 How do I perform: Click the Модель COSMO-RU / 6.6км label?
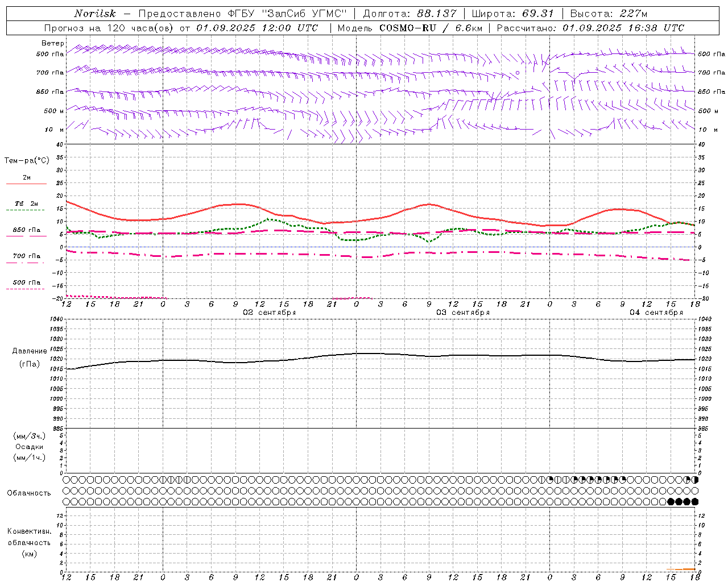point(409,28)
